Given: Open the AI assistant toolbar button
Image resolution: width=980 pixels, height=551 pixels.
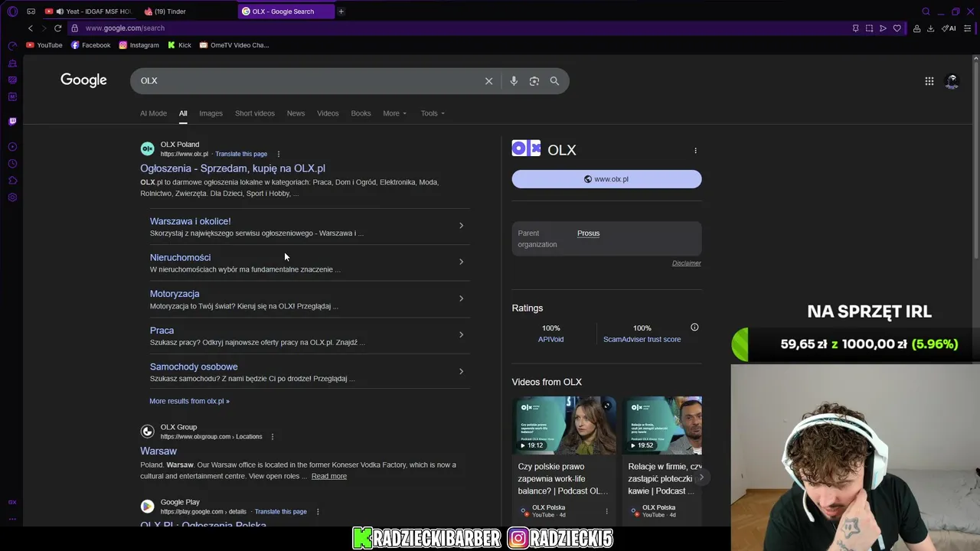Looking at the screenshot, I should 949,28.
